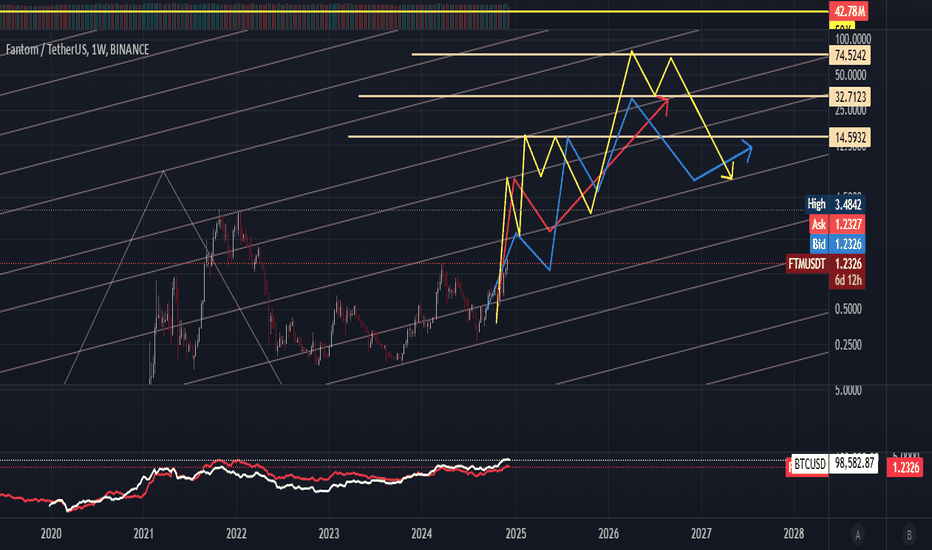Viewport: 932px width, 550px height.
Task: Click the 6d 12h bar countdown label
Action: tap(848, 280)
